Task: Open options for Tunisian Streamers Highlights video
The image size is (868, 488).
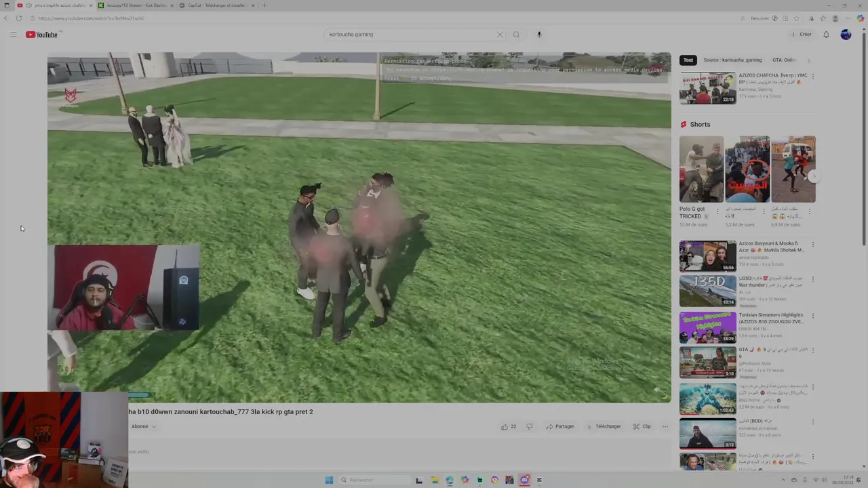Action: coord(812,317)
